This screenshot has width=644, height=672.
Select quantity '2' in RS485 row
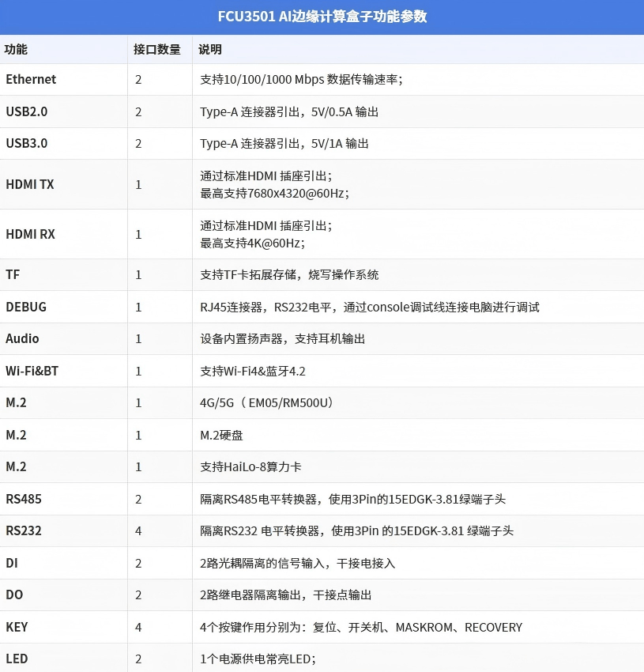[138, 500]
